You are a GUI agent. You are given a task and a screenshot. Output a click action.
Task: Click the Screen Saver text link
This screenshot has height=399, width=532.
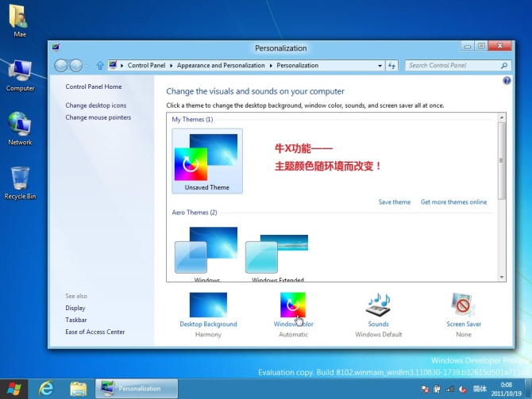pyautogui.click(x=464, y=324)
